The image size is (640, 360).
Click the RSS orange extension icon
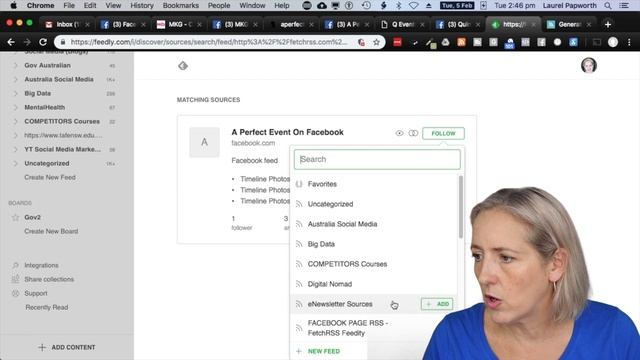461,42
